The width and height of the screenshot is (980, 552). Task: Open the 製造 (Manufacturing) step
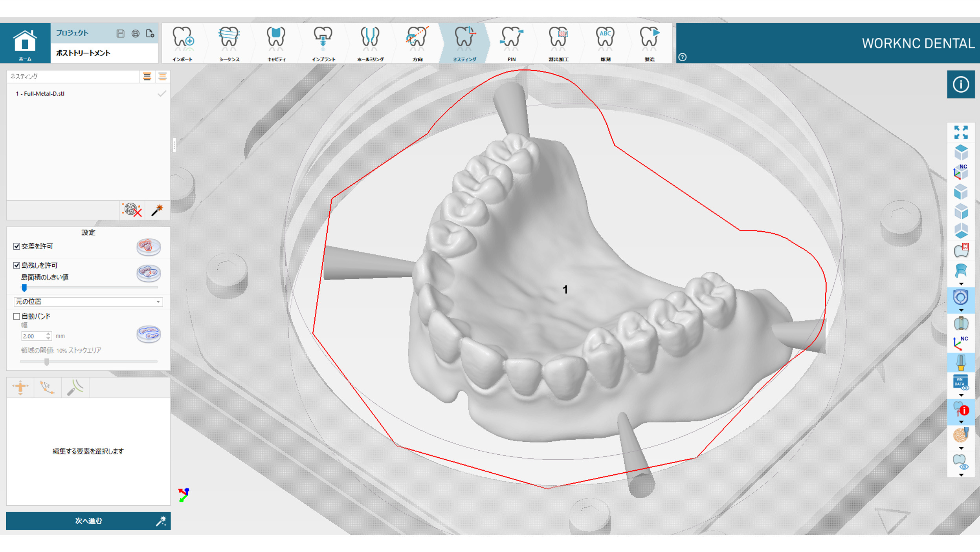(649, 44)
